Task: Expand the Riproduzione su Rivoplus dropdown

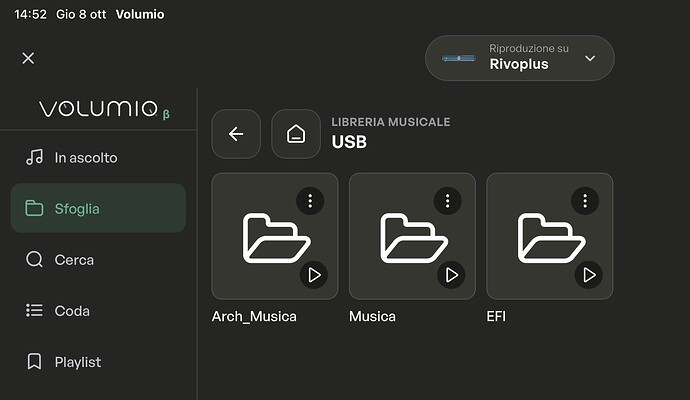Action: [x=520, y=58]
